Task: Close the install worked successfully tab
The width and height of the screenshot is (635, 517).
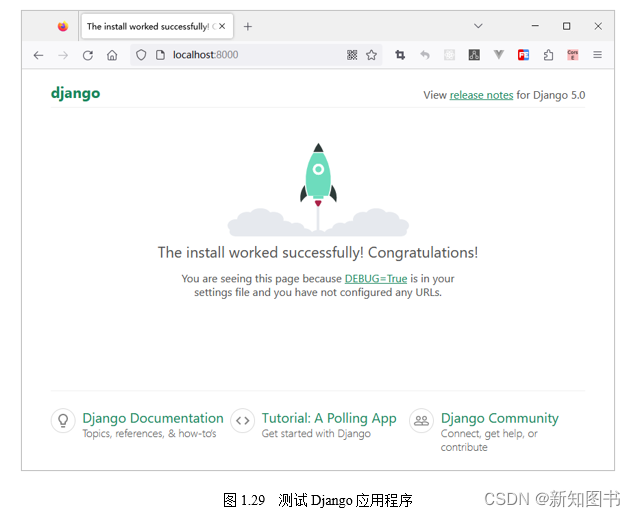Action: coord(222,26)
